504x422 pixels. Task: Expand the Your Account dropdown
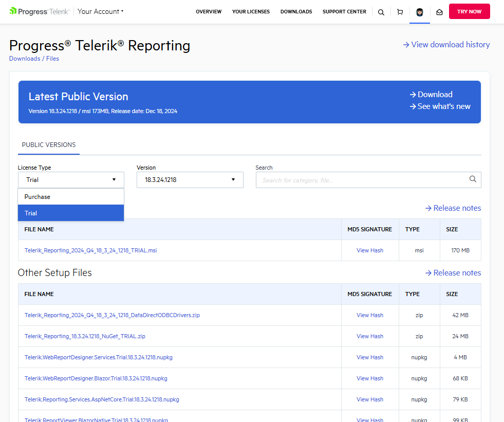(100, 11)
